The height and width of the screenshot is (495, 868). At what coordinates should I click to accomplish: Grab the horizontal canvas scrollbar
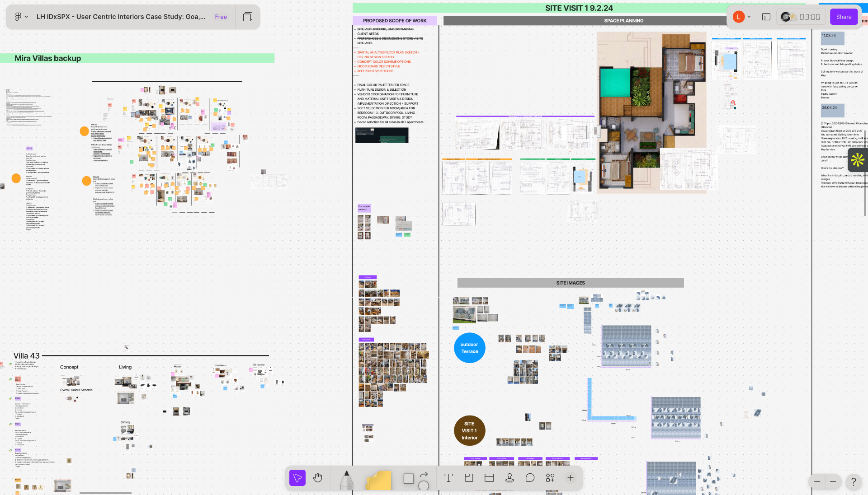coord(105,493)
